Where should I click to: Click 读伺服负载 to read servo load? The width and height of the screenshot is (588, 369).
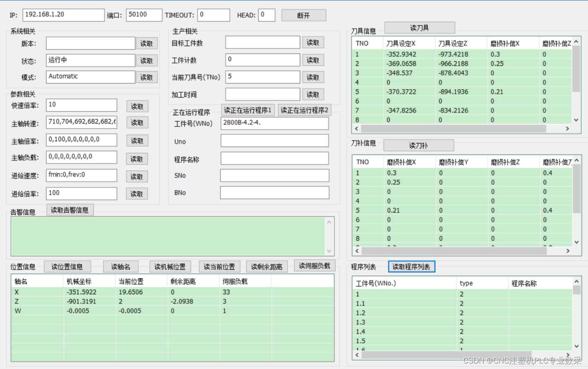[x=314, y=266]
